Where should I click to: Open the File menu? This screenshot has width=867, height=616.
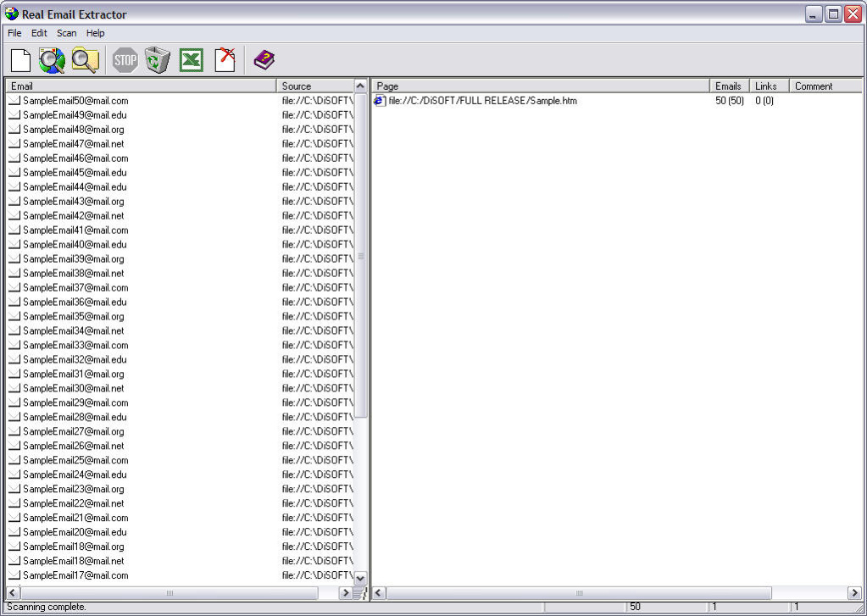click(14, 33)
